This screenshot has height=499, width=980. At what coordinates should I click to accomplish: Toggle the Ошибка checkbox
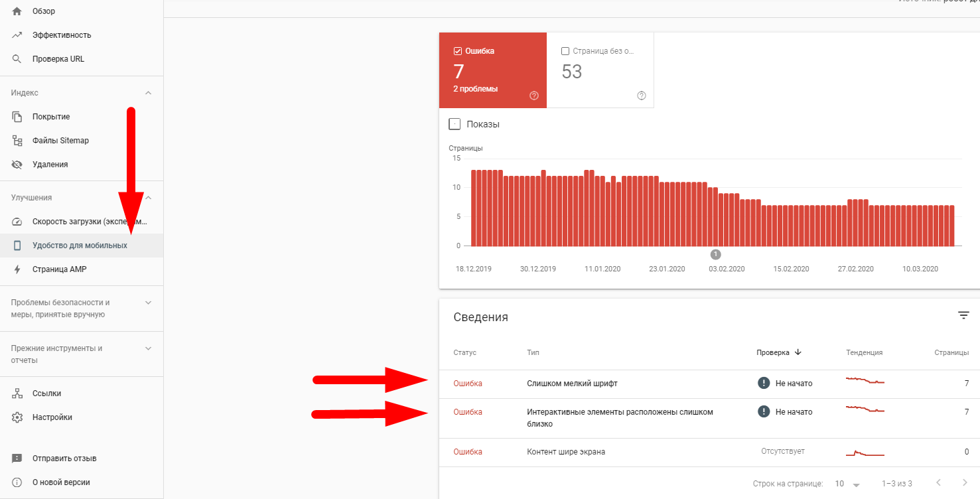point(458,51)
